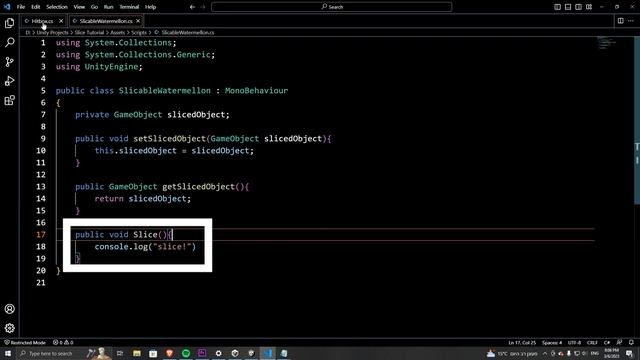This screenshot has height=360, width=640.
Task: Open the Help menu
Action: [151, 7]
